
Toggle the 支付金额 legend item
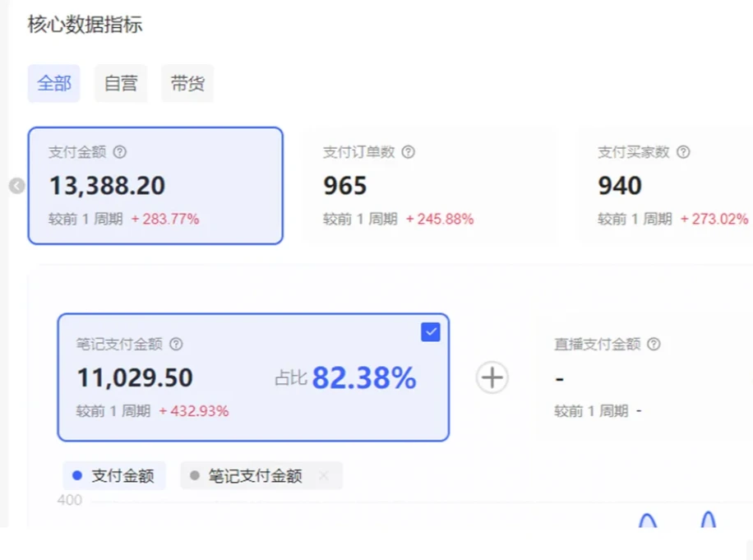114,475
